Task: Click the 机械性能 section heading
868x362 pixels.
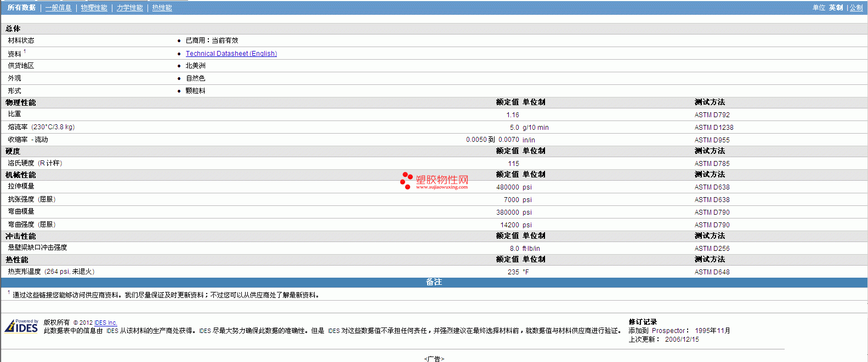Action: point(21,175)
